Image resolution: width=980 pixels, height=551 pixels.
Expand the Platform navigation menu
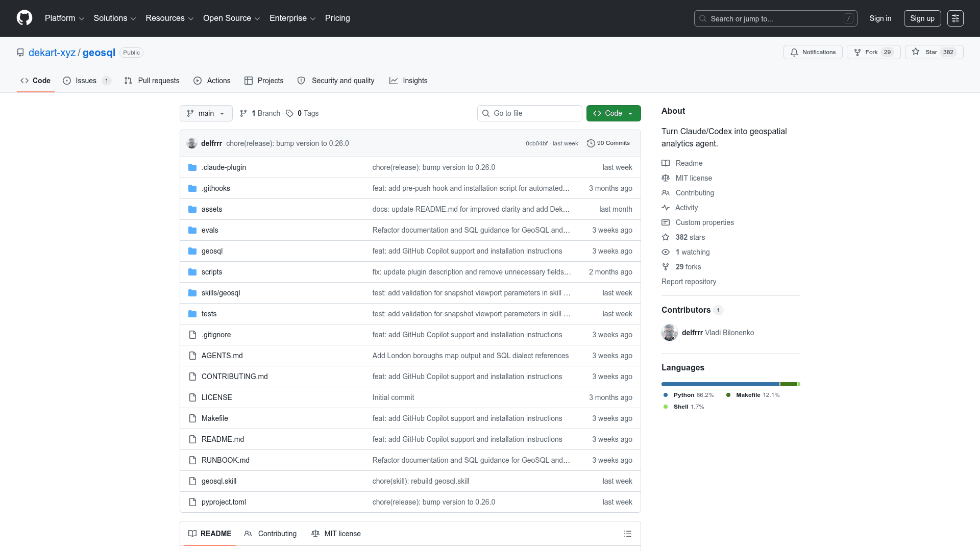click(64, 18)
